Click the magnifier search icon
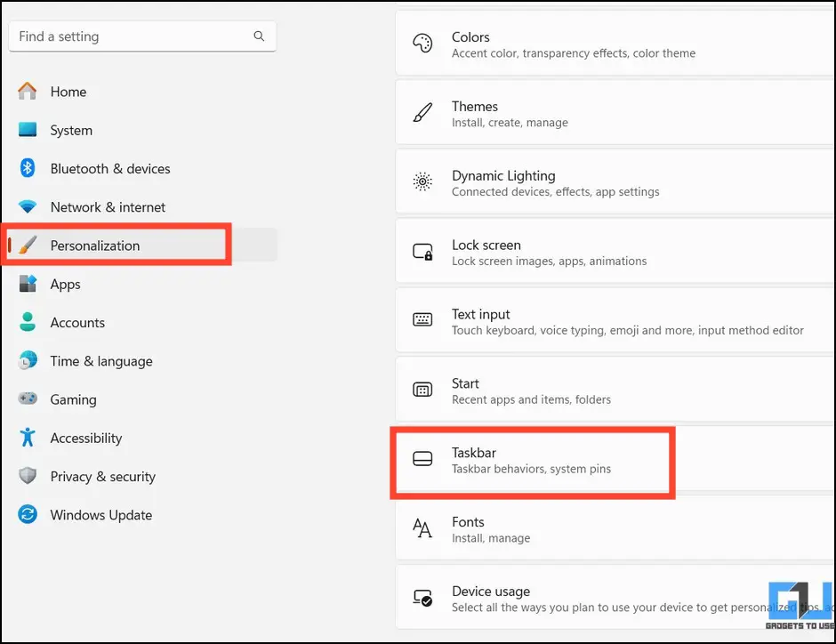The width and height of the screenshot is (836, 644). pos(259,36)
